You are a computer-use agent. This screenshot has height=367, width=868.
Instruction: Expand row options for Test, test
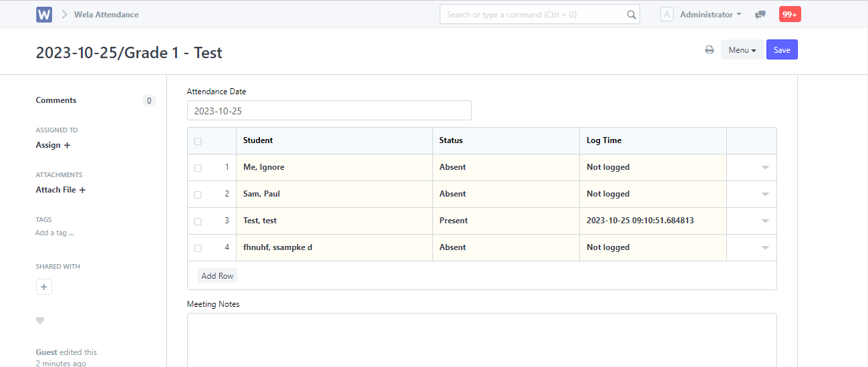765,221
